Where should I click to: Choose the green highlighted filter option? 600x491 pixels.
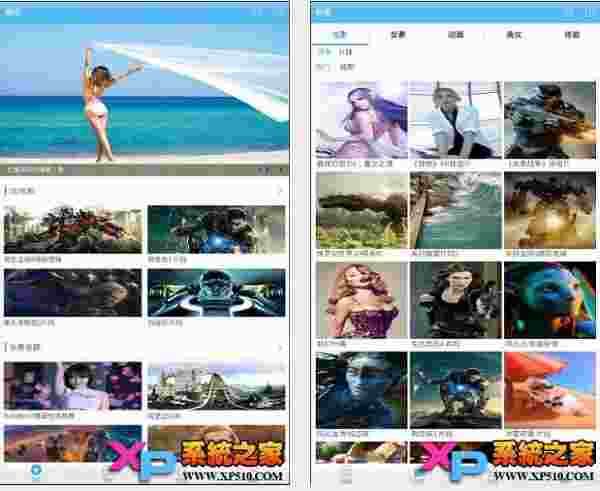[324, 52]
